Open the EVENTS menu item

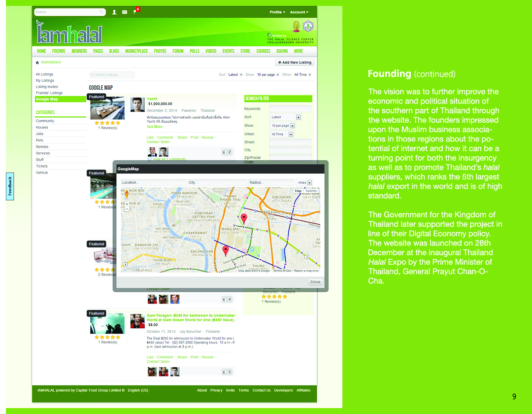[229, 51]
